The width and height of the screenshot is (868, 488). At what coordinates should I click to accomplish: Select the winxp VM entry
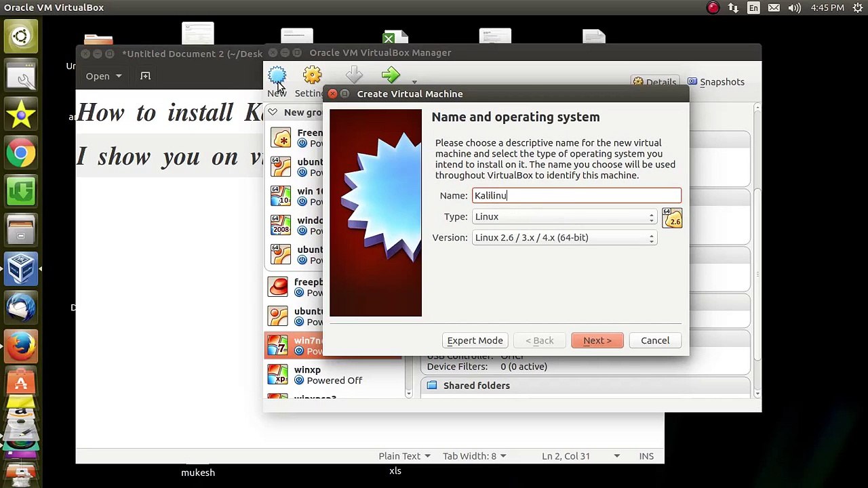[x=332, y=375]
